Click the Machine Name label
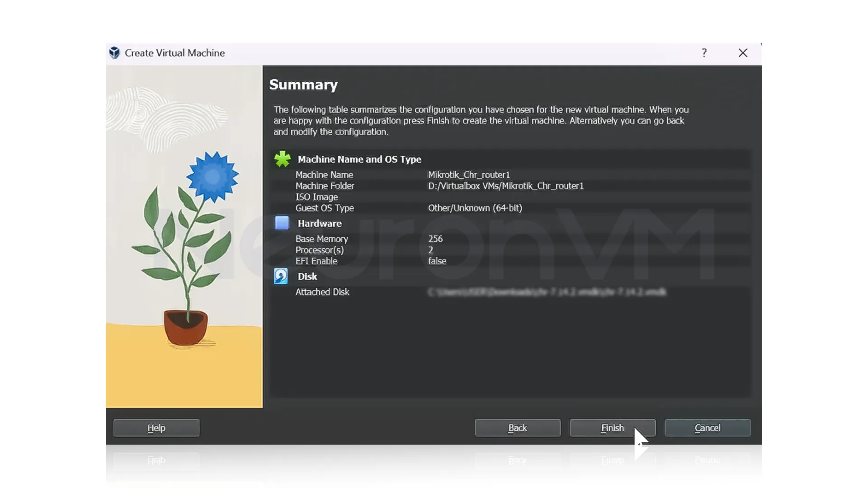Viewport: 868px width, 488px height. coord(324,175)
